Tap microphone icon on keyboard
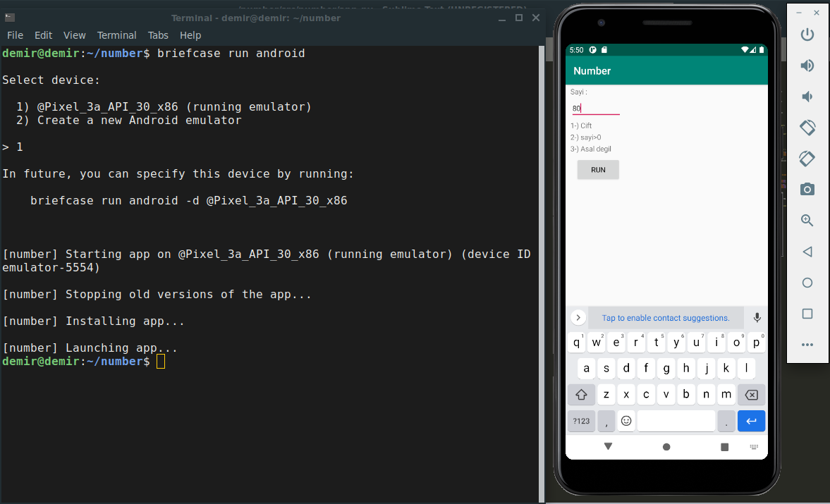Viewport: 830px width, 504px height. pyautogui.click(x=757, y=317)
